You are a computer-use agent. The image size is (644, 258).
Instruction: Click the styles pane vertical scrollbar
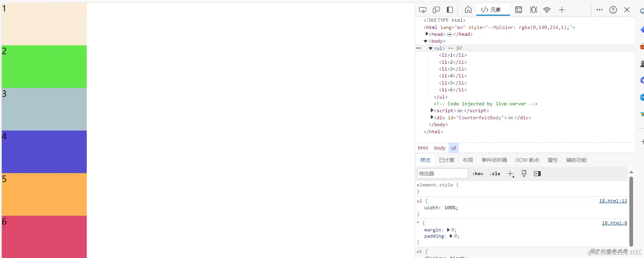pos(631,211)
